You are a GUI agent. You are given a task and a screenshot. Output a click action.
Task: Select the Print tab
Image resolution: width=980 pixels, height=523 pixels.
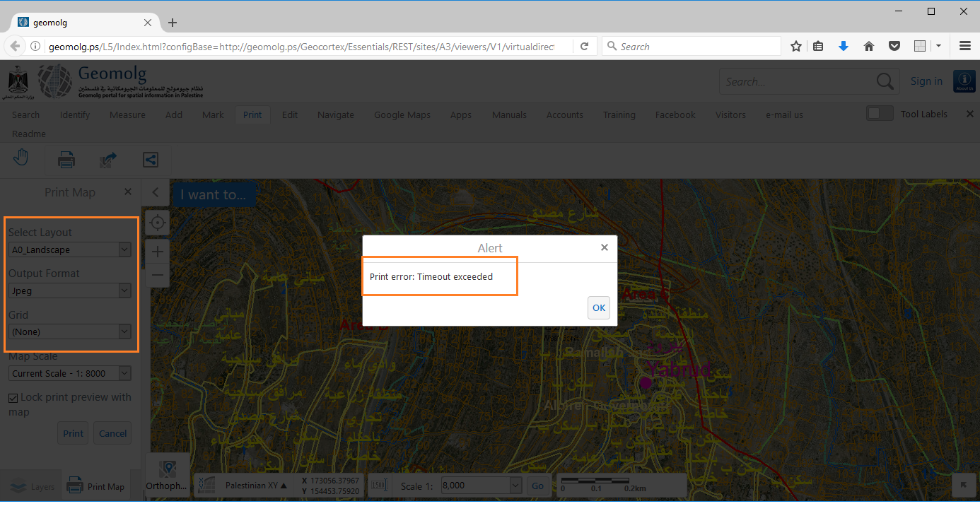click(x=252, y=114)
